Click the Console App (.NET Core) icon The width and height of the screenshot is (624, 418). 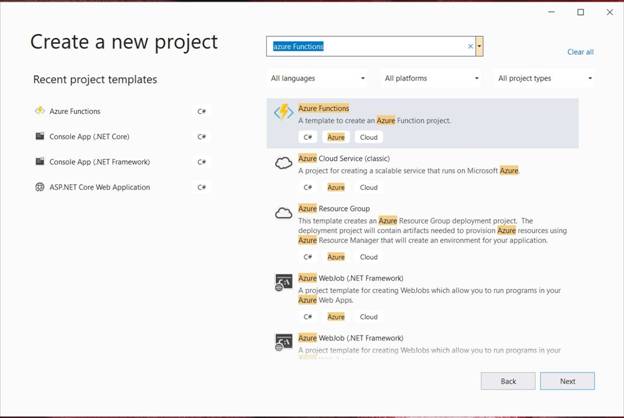tap(40, 136)
